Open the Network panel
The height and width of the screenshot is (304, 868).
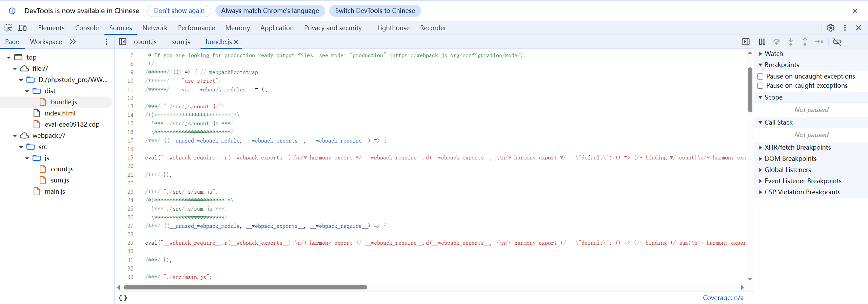155,28
